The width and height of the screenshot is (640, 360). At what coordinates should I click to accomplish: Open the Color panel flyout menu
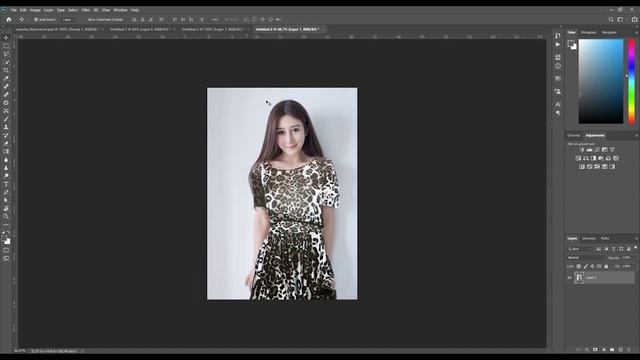tap(637, 32)
